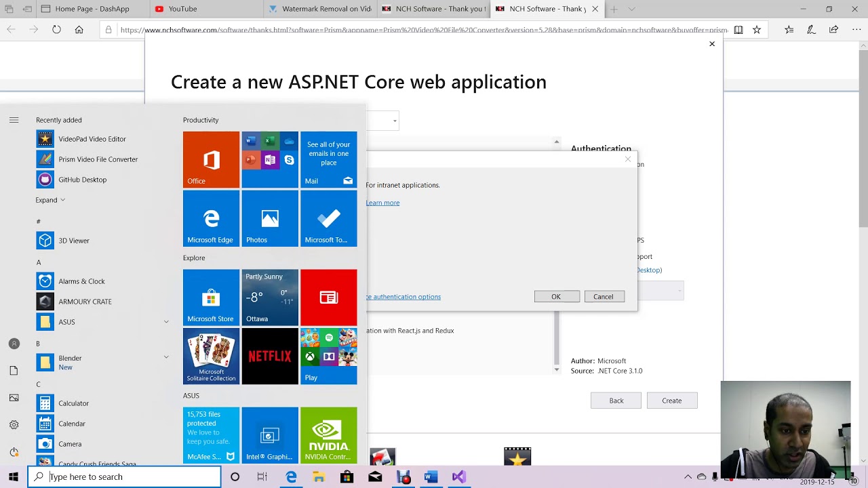The image size is (868, 488).
Task: Open the version dropdown in ASP.NET dialog
Action: (x=395, y=121)
